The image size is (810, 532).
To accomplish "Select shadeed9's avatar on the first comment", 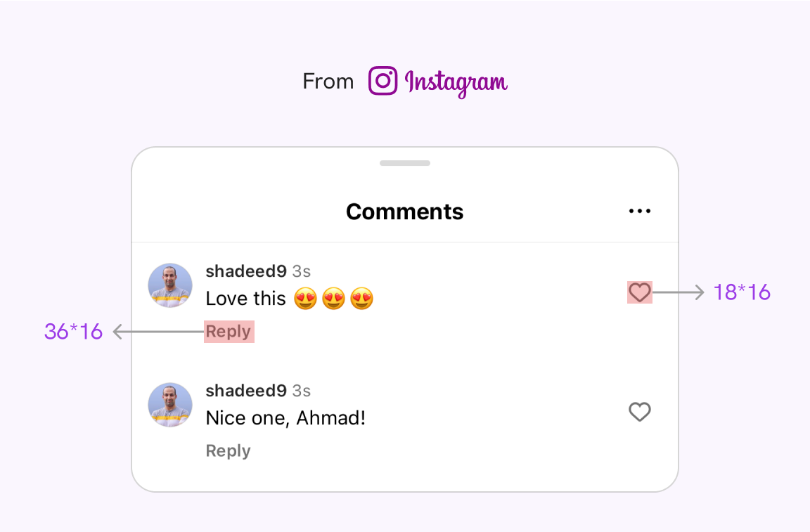I will point(169,285).
